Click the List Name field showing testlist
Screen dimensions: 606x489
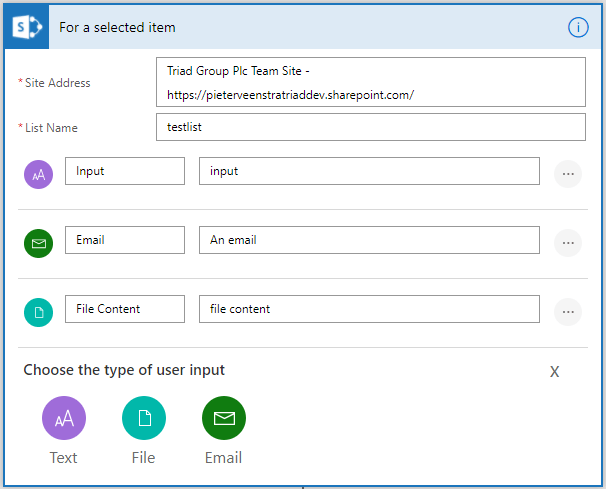371,127
